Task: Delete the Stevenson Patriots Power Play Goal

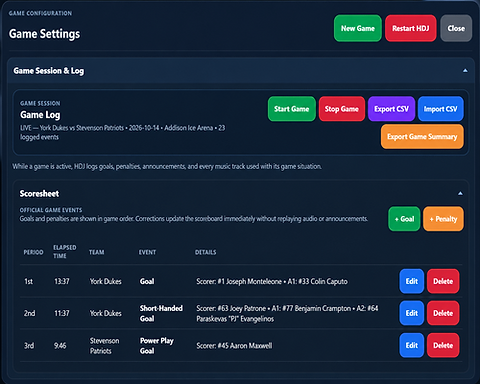Action: 443,345
